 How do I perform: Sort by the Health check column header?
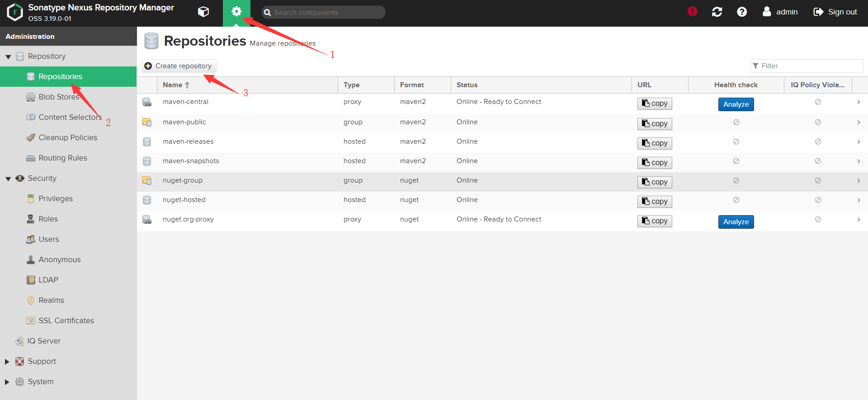coord(736,85)
